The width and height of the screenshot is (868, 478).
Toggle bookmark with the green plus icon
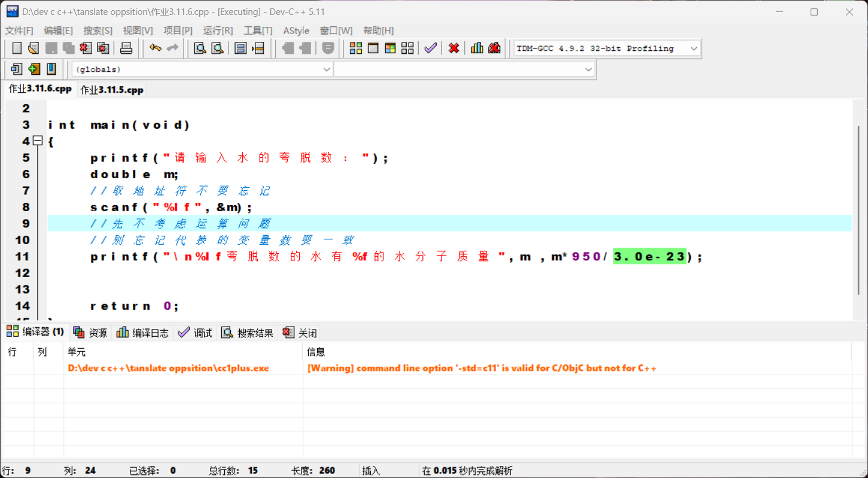34,69
